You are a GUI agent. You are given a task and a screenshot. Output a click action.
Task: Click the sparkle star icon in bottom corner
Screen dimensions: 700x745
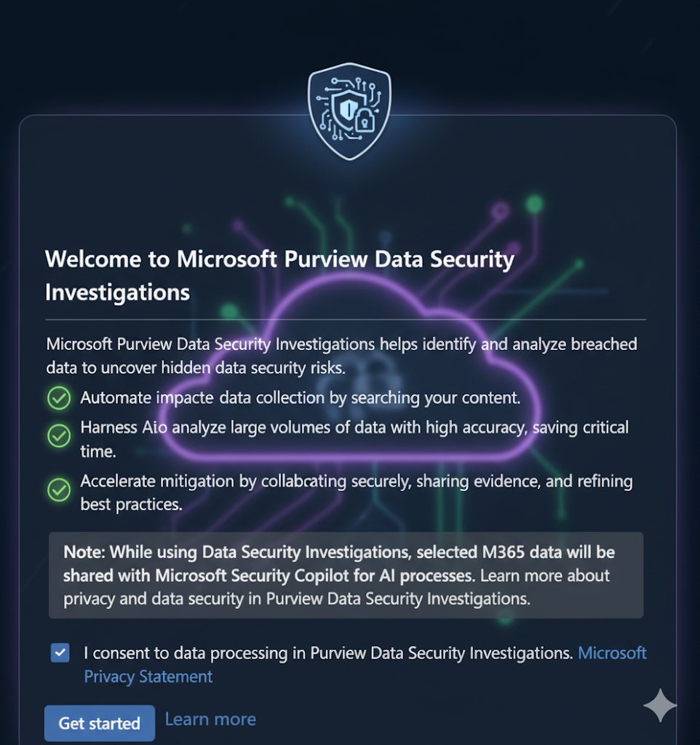[x=659, y=705]
